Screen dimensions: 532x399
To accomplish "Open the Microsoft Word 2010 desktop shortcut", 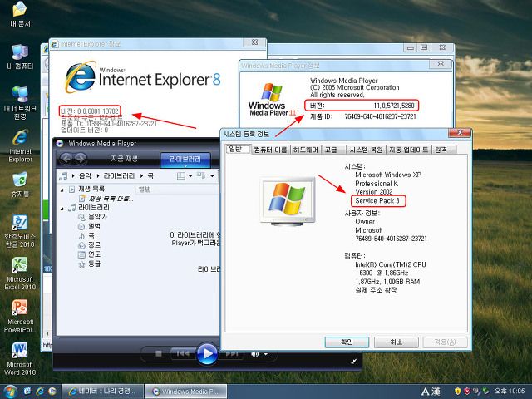I will coord(20,358).
